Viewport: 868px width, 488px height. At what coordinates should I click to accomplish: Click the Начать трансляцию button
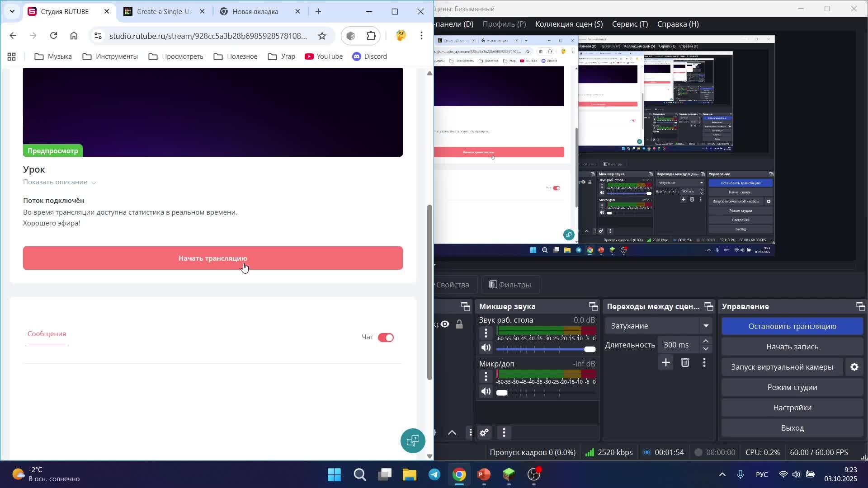point(212,258)
